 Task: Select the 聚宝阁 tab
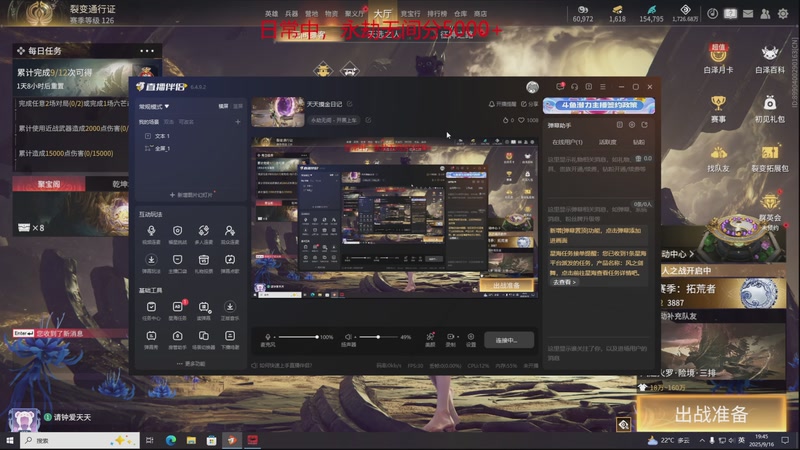[49, 184]
